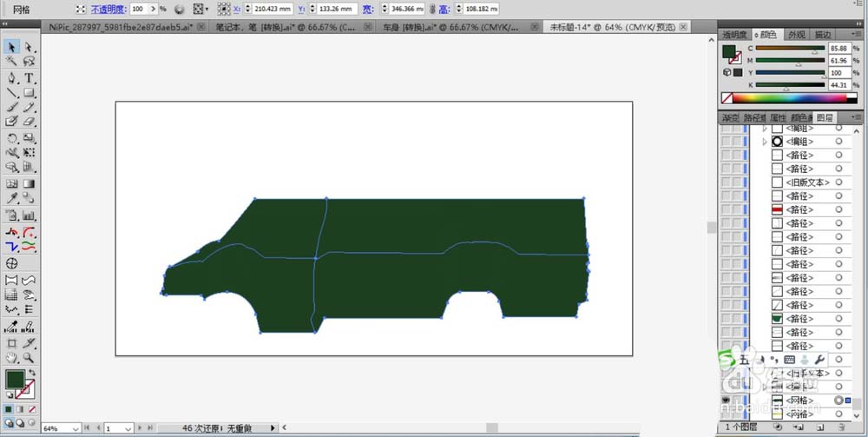This screenshot has width=868, height=437.
Task: Expand the first 编组 group in layers
Action: (x=765, y=128)
